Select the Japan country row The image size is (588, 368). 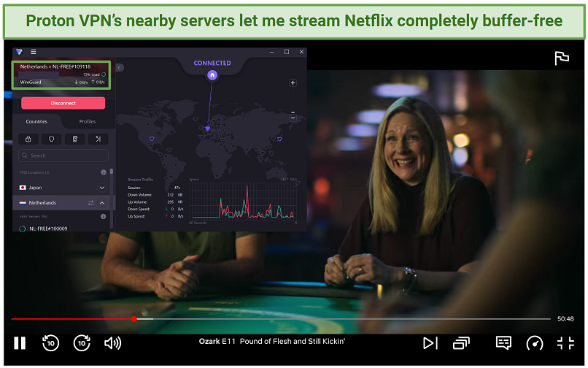point(61,188)
